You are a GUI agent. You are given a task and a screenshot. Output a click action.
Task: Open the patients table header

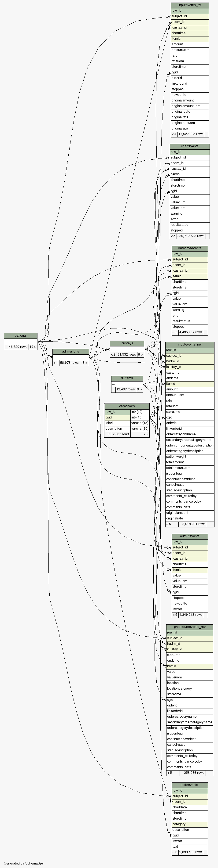pos(21,336)
